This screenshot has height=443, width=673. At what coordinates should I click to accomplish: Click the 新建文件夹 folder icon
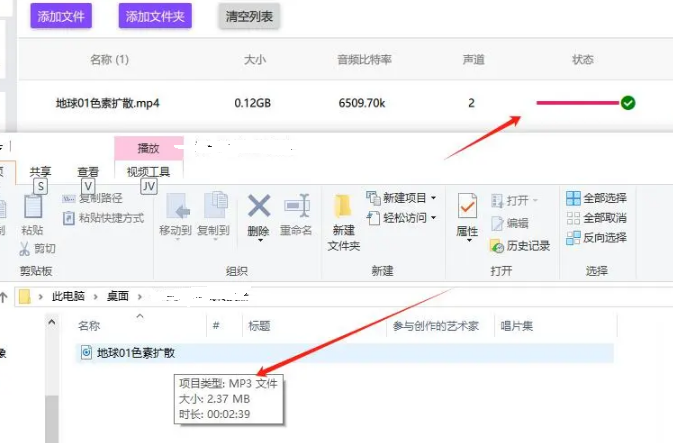point(343,206)
